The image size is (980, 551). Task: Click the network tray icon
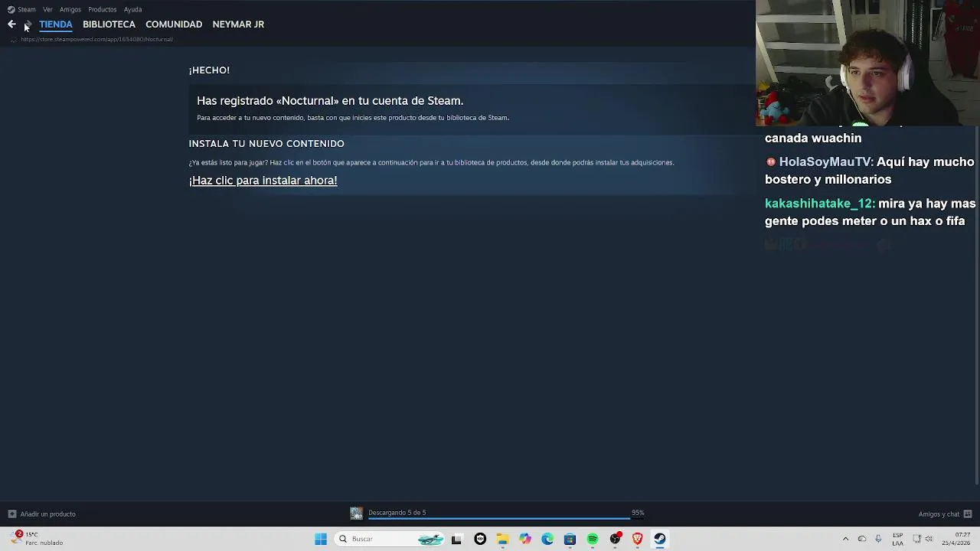[917, 540]
